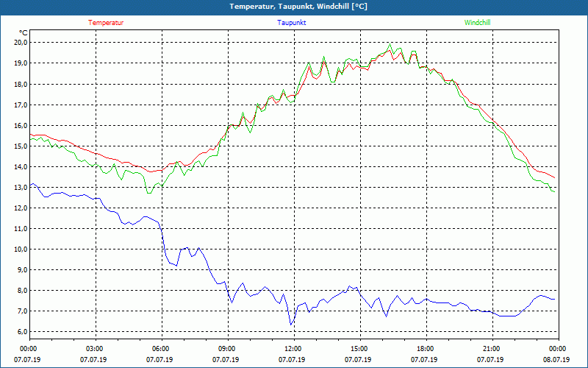Image resolution: width=588 pixels, height=368 pixels.
Task: Click the °C unit label on the y-axis
Action: point(24,33)
